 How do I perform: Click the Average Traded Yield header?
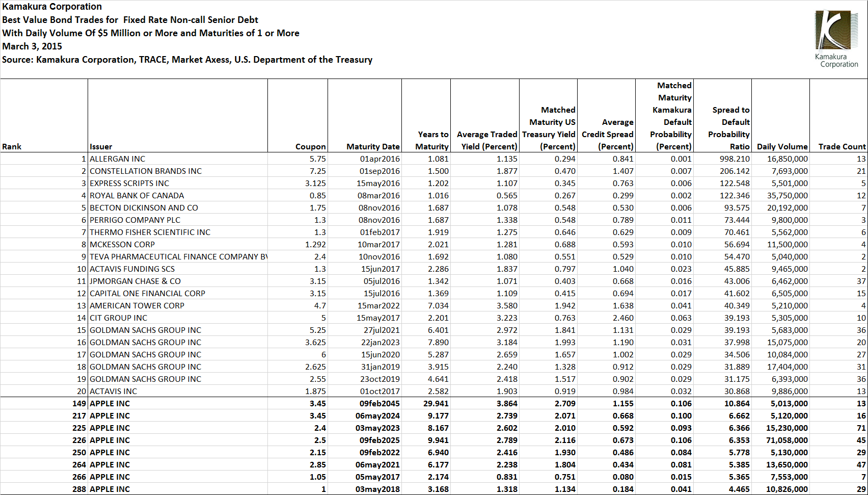tap(485, 140)
